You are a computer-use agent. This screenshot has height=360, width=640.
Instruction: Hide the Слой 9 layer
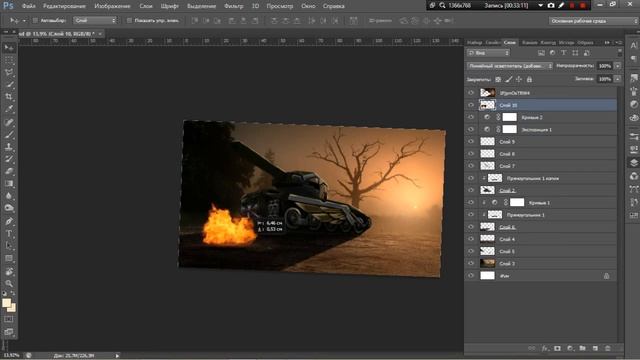(471, 142)
